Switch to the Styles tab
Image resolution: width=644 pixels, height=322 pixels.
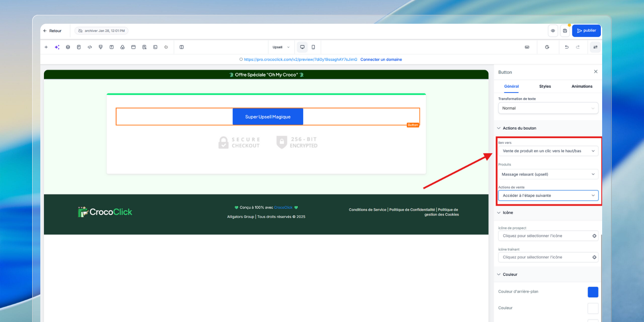(545, 87)
